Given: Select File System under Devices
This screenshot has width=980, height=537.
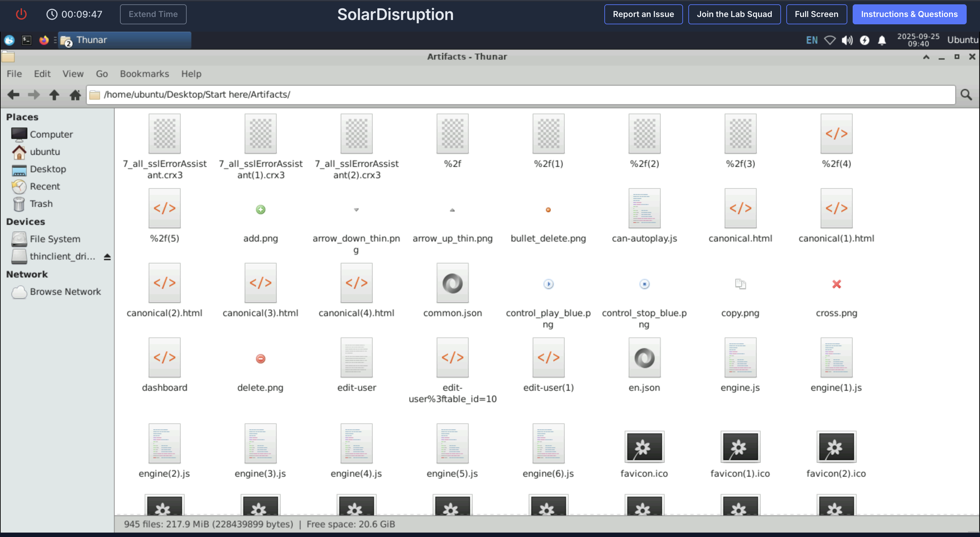Looking at the screenshot, I should (55, 239).
